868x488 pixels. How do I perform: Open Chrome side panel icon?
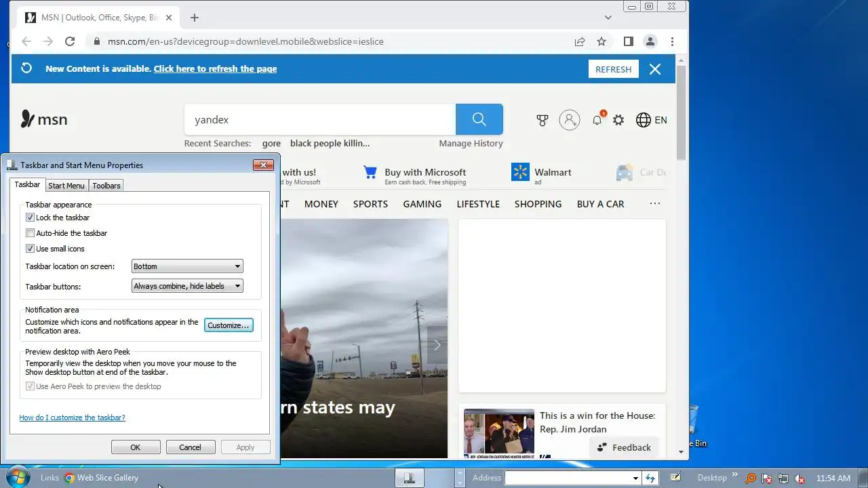[628, 41]
